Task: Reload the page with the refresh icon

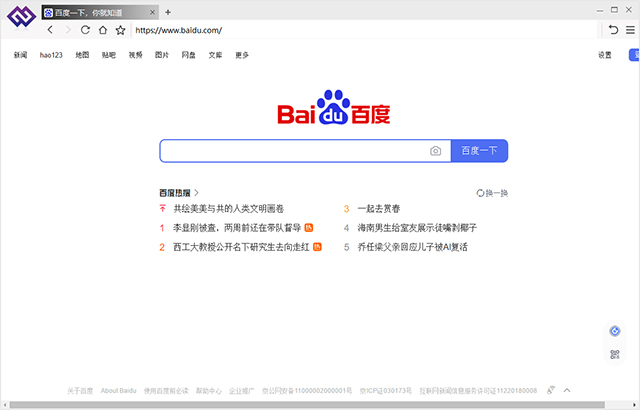Action: point(85,30)
